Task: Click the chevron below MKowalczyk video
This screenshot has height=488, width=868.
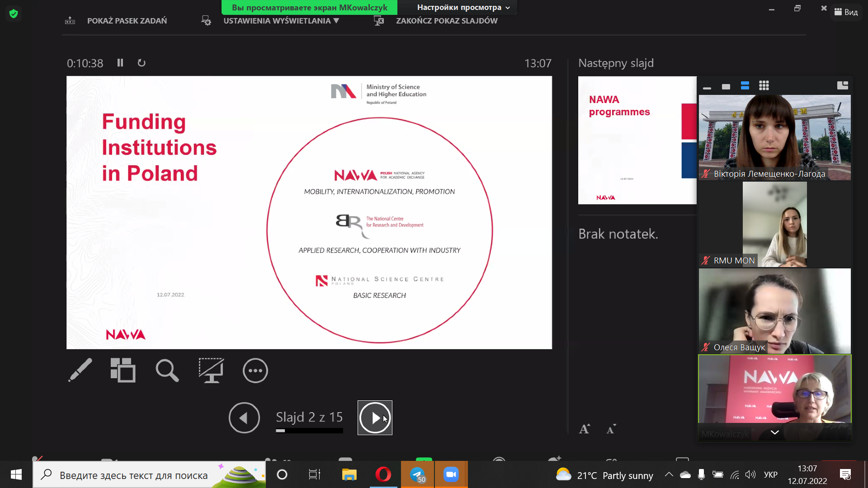Action: [774, 432]
